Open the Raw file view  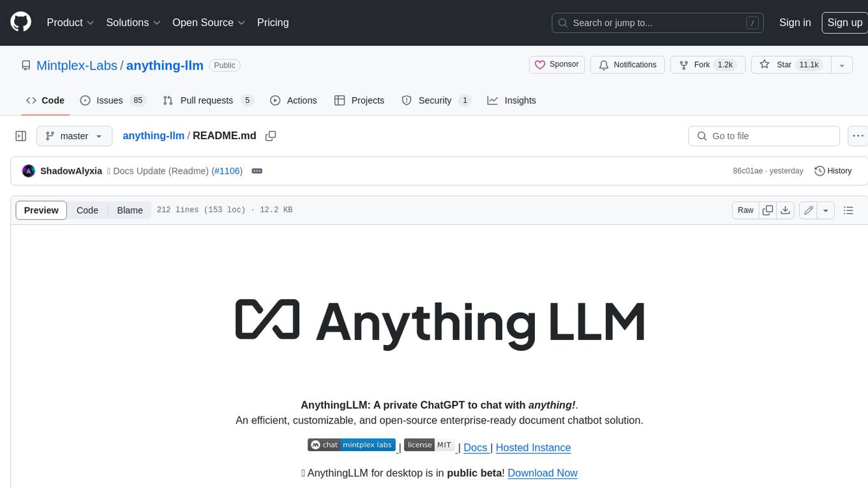click(745, 210)
